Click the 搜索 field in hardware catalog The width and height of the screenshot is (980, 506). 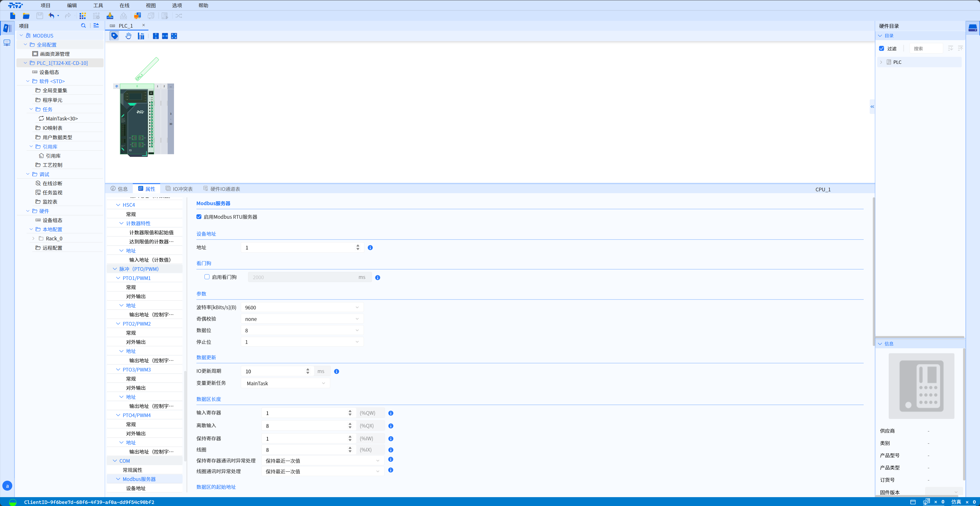click(x=926, y=48)
